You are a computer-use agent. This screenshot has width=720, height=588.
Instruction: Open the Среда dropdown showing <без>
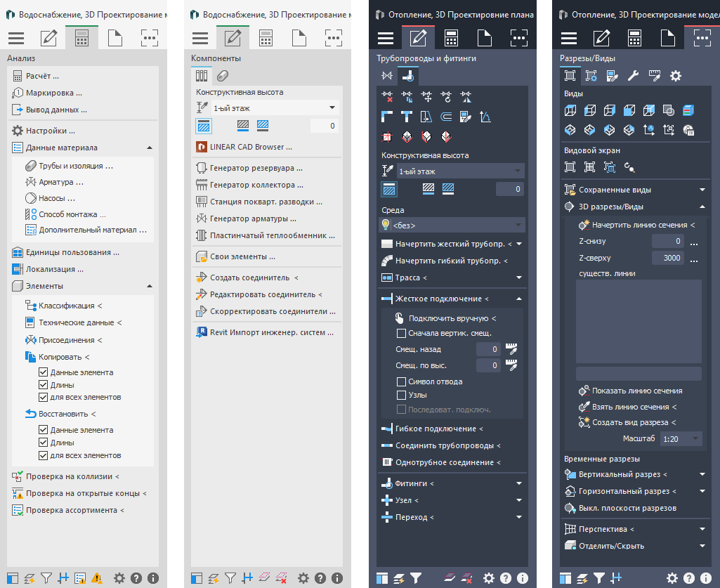click(452, 225)
